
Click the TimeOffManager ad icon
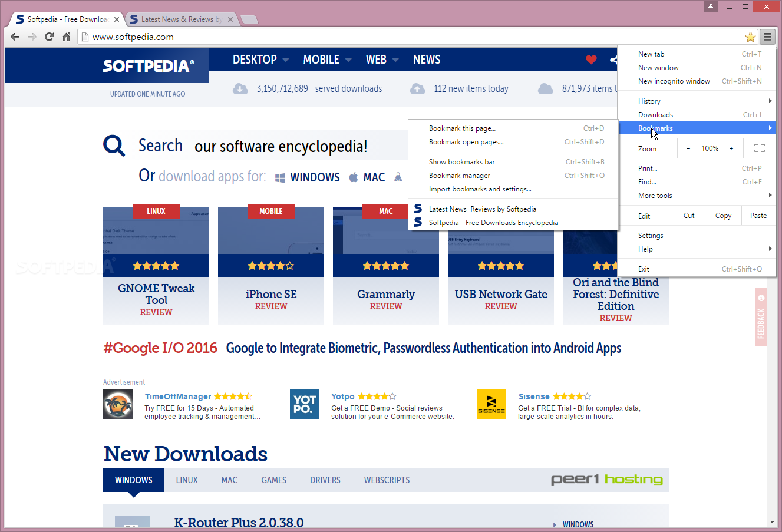(118, 404)
